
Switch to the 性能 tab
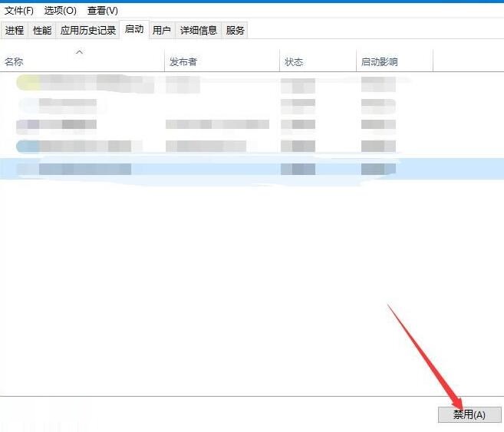coord(42,31)
